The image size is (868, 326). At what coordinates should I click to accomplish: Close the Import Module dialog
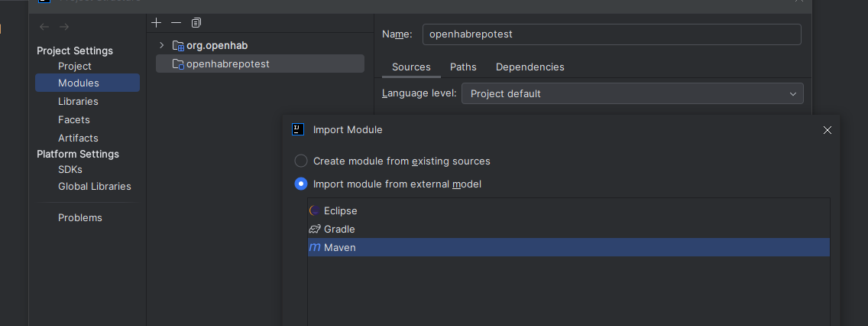pos(827,130)
